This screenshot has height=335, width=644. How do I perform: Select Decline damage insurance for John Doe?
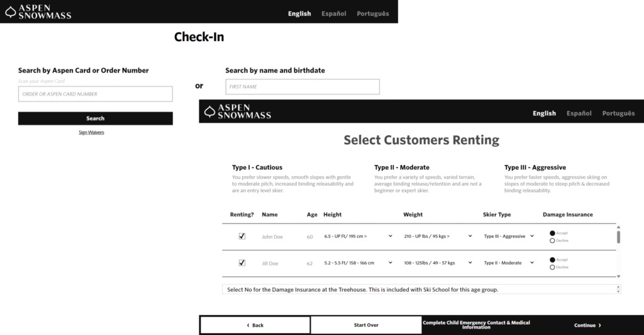[552, 241]
